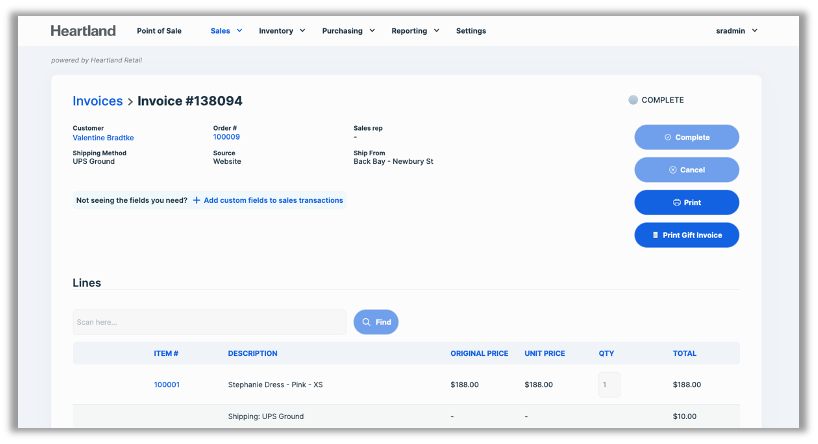Expand the Sales dropdown menu
The width and height of the screenshot is (818, 444).
pyautogui.click(x=225, y=31)
